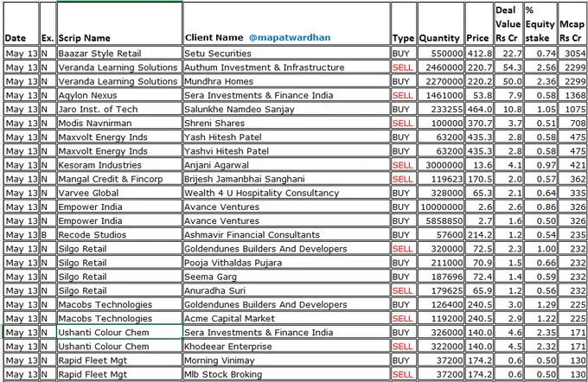
Task: Click quantity 1461000 for Aqylon Nexus
Action: pyautogui.click(x=441, y=95)
